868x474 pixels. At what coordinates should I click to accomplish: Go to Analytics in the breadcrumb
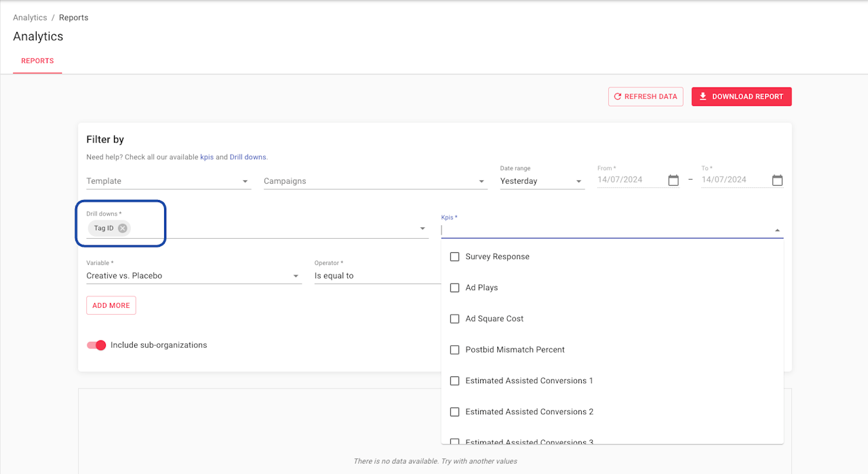pyautogui.click(x=30, y=18)
